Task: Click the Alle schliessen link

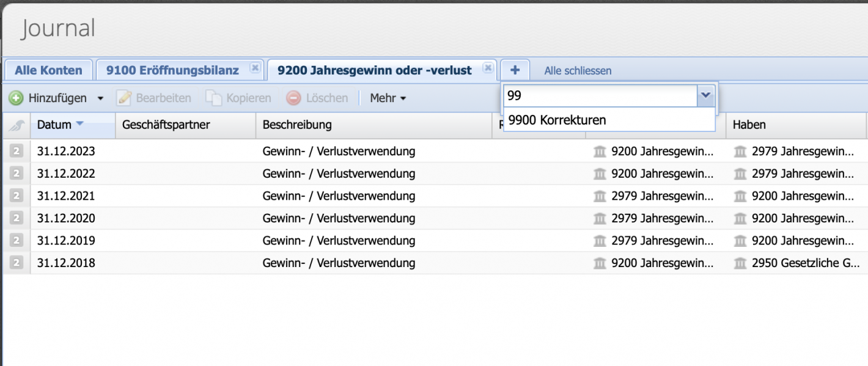Action: tap(577, 70)
